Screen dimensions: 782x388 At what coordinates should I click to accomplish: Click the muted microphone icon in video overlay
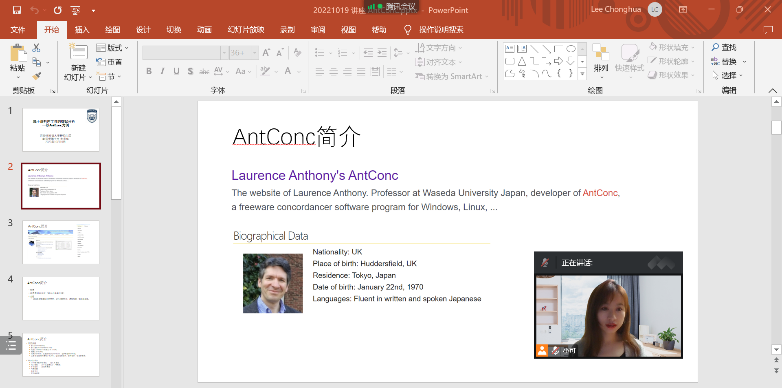(546, 262)
